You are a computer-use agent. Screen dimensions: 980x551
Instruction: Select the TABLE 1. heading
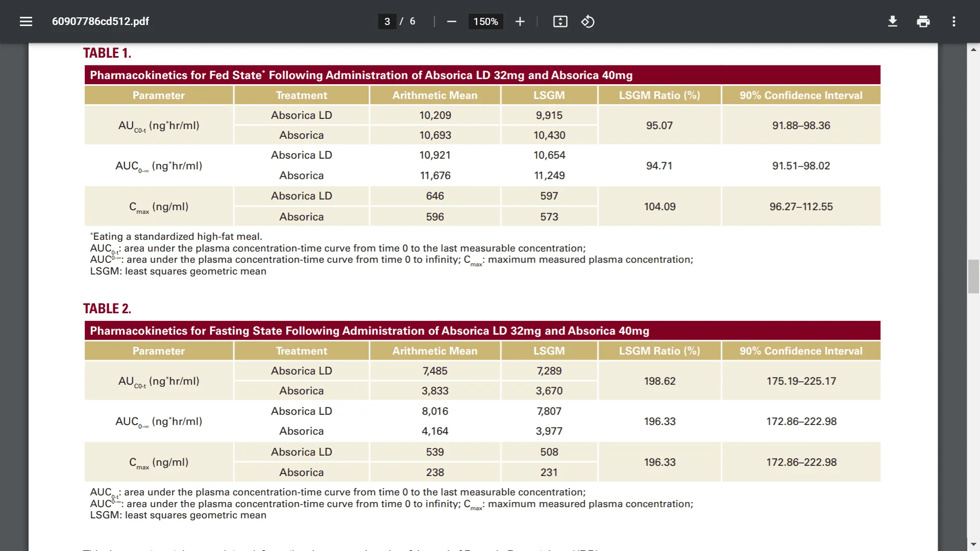tap(107, 53)
